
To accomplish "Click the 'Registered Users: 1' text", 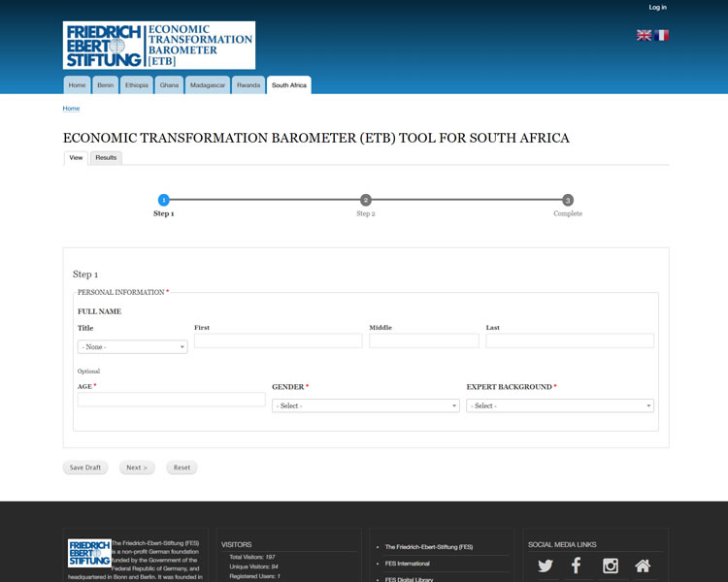I will [x=254, y=576].
